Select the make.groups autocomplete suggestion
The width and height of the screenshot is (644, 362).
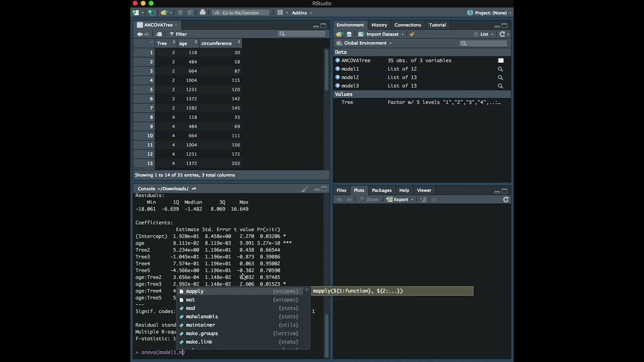click(x=239, y=333)
